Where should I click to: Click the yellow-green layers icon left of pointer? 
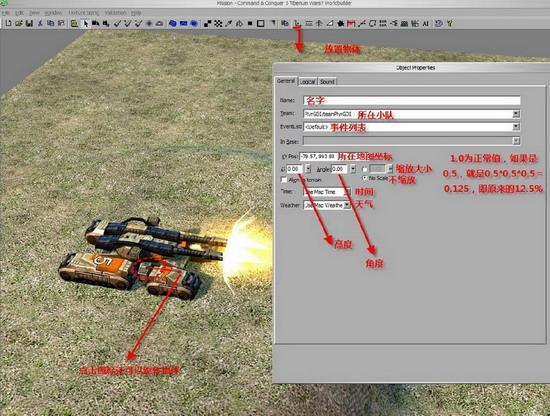74,24
